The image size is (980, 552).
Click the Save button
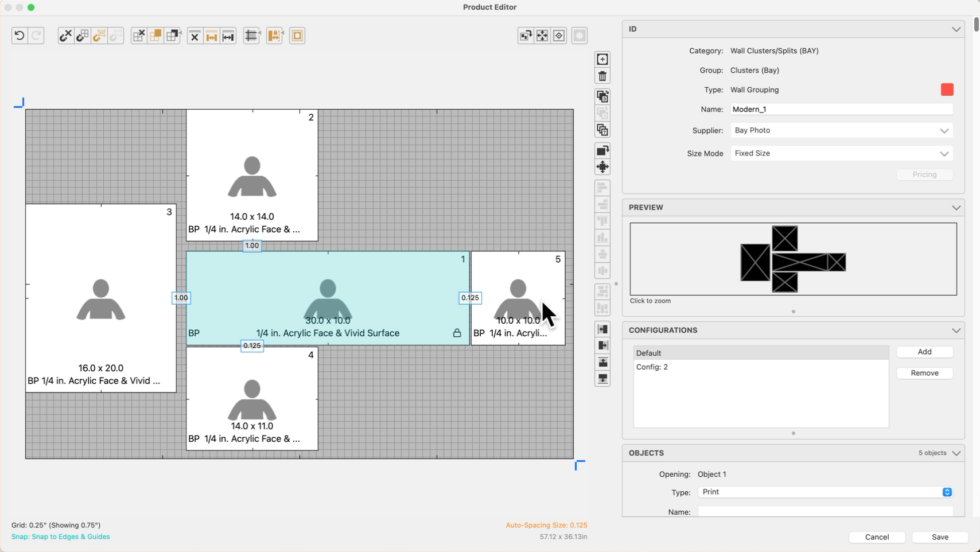tap(940, 537)
